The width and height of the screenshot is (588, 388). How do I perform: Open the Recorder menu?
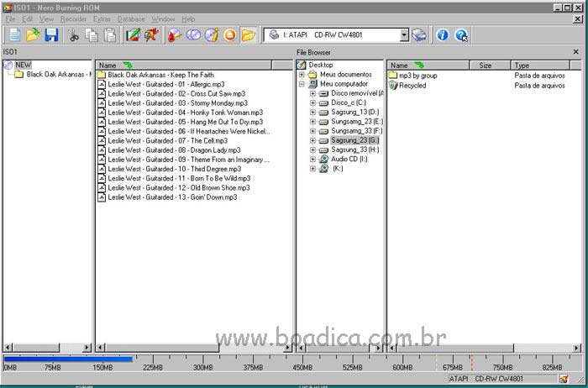tap(73, 19)
